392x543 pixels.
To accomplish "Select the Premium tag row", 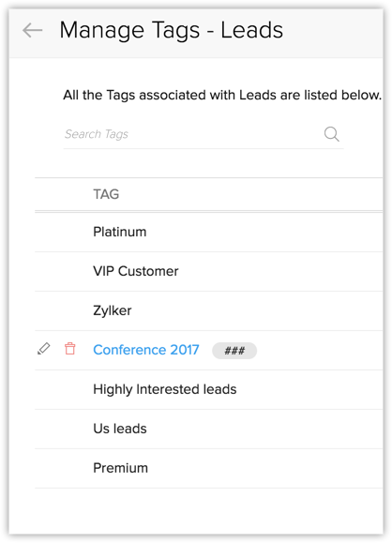I will (209, 469).
